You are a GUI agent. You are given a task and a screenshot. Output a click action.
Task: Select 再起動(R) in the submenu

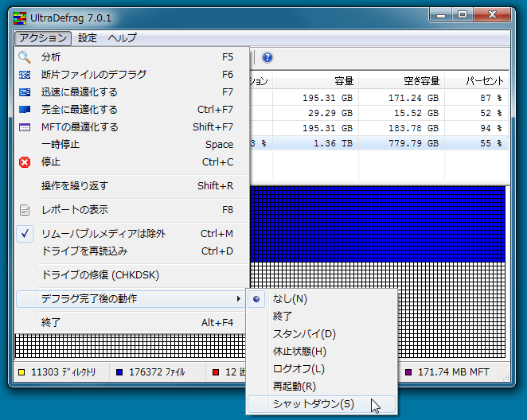tap(322, 387)
